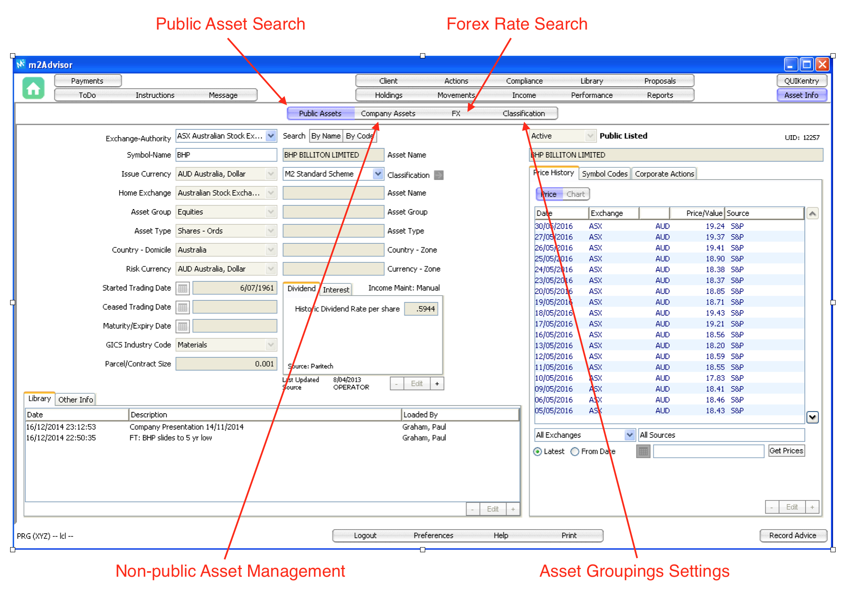This screenshot has height=616, width=847.
Task: Click the green Home icon
Action: coord(33,88)
